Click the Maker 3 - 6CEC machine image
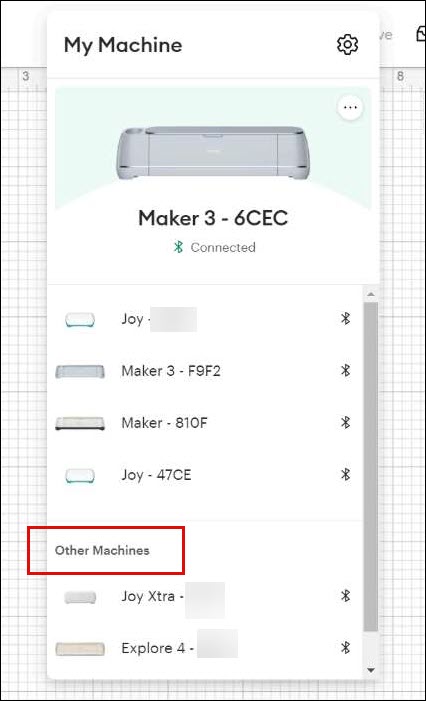Screen dimensions: 426x701 tap(213, 153)
